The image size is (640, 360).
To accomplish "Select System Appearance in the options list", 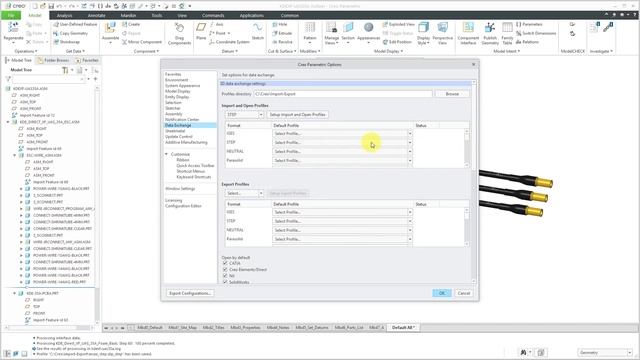I will point(182,86).
